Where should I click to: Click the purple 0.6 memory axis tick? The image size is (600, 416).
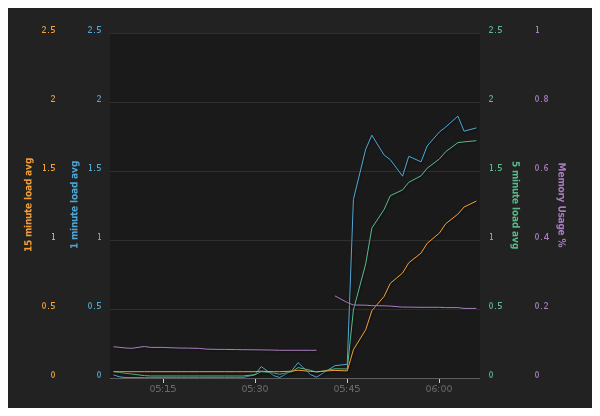click(x=541, y=168)
